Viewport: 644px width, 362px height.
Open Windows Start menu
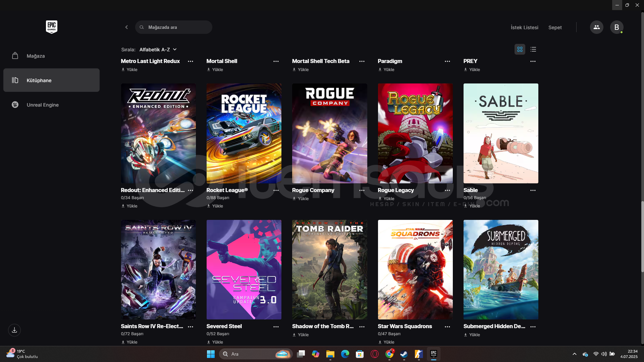coord(211,354)
